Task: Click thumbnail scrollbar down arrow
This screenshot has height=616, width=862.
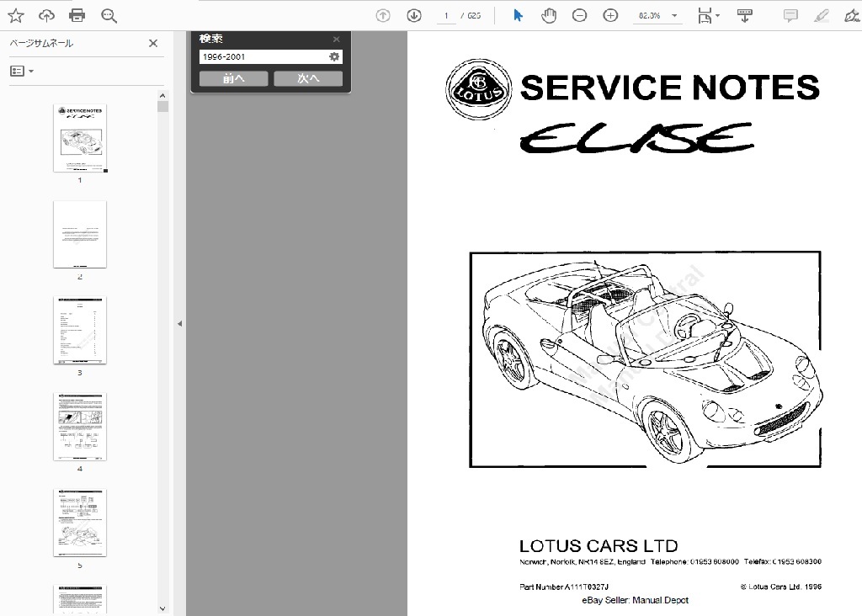Action: [162, 608]
